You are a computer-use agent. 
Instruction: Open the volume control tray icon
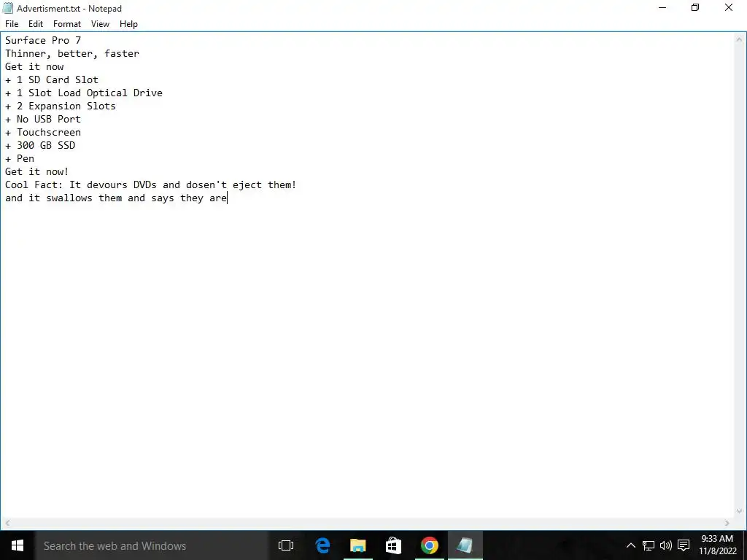tap(665, 545)
